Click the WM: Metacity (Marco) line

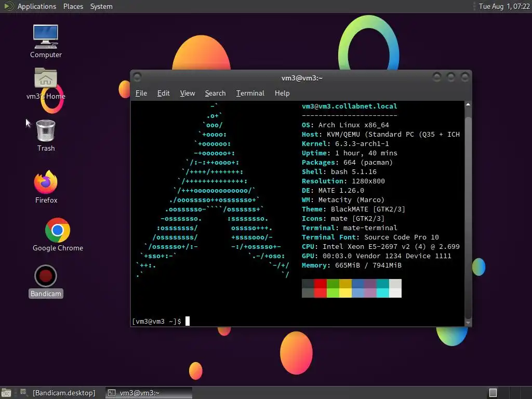click(x=343, y=200)
